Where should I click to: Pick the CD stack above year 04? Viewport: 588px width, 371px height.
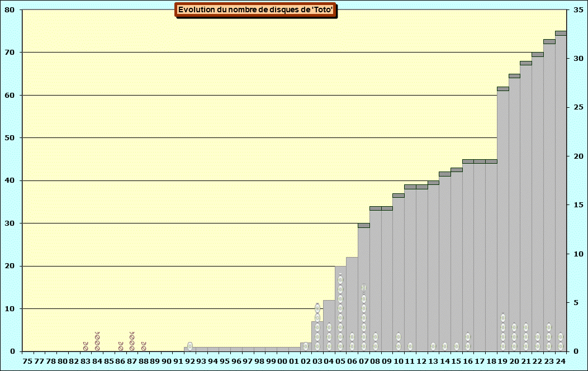pyautogui.click(x=329, y=337)
